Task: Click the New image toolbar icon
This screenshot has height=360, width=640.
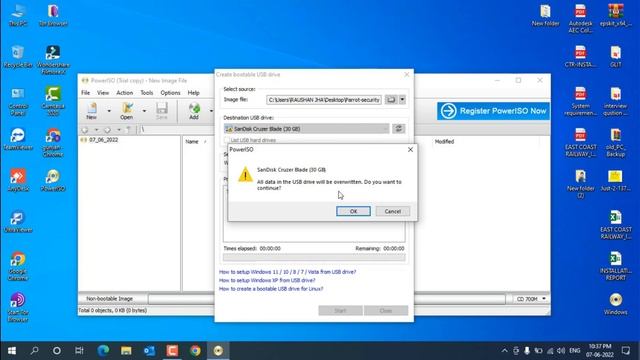Action: click(x=91, y=111)
